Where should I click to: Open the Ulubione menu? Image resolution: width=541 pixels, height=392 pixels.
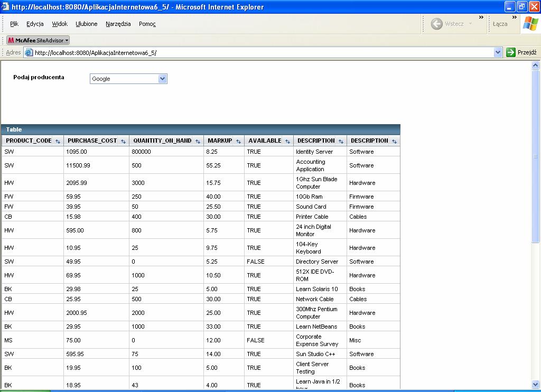(x=87, y=24)
